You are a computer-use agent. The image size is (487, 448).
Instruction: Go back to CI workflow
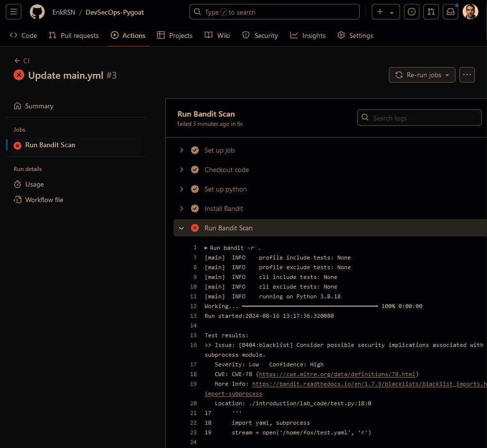click(22, 61)
